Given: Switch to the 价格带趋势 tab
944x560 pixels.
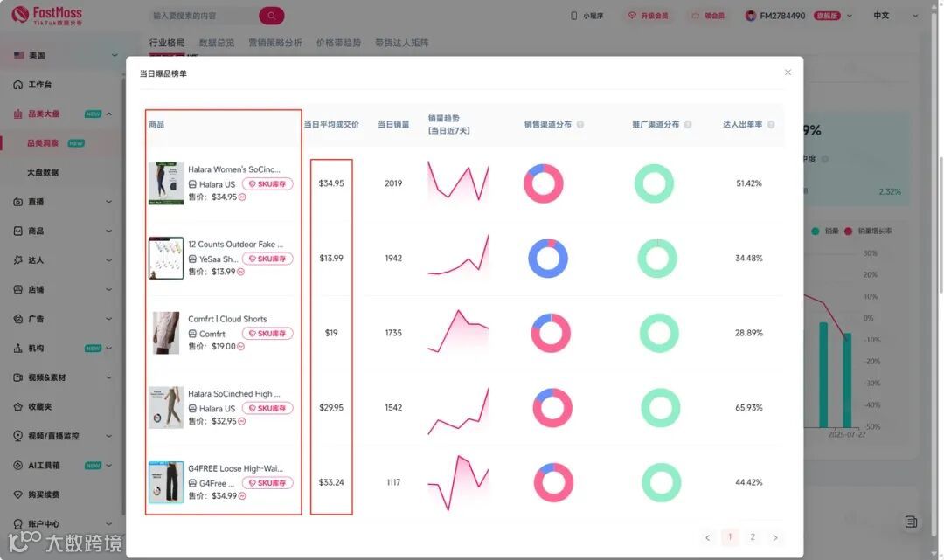Looking at the screenshot, I should click(338, 43).
